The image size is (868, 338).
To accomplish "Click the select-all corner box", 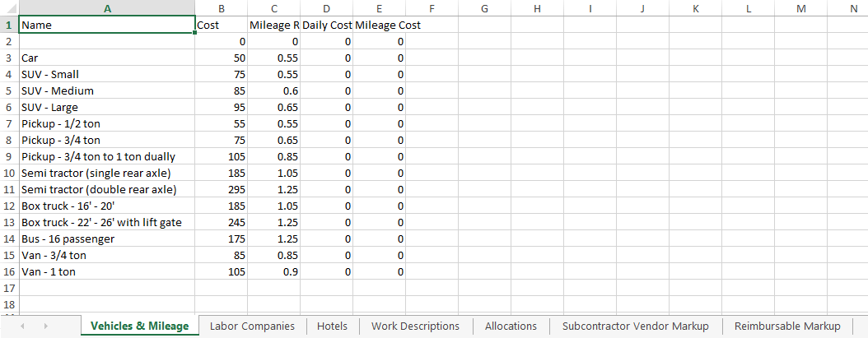I will coord(9,8).
